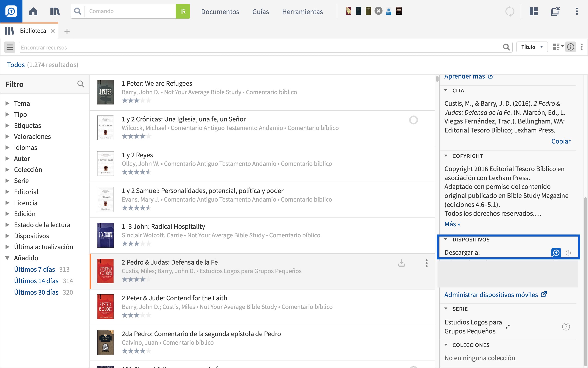Viewport: 588px width, 368px height.
Task: Open the main application kebab menu
Action: (577, 11)
